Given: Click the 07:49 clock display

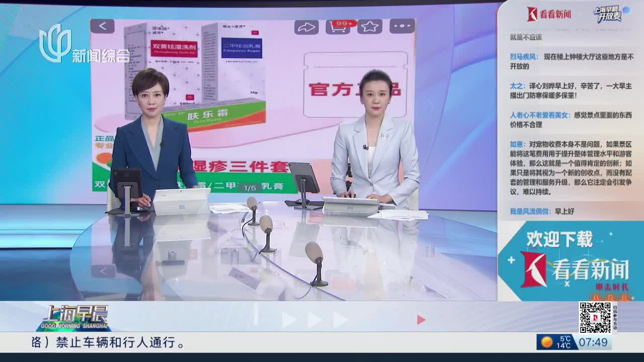Looking at the screenshot, I should [x=594, y=343].
